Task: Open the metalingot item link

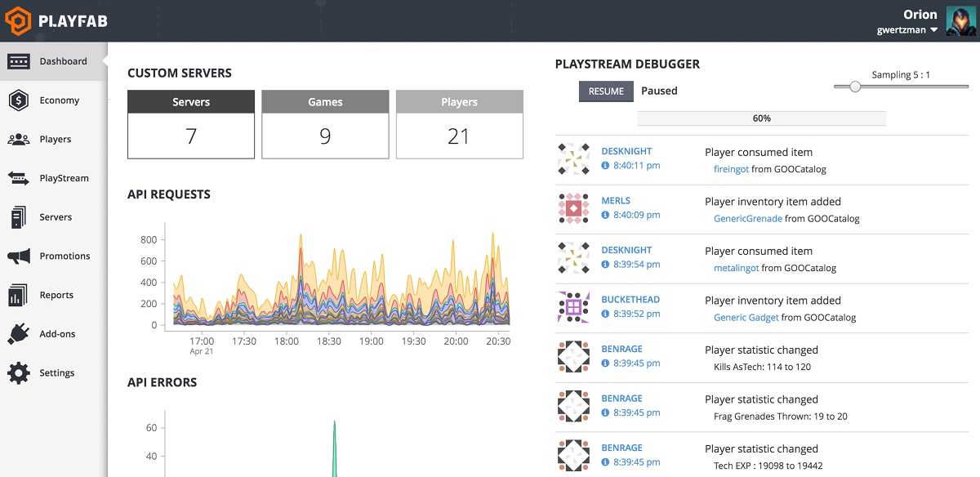Action: pos(737,268)
